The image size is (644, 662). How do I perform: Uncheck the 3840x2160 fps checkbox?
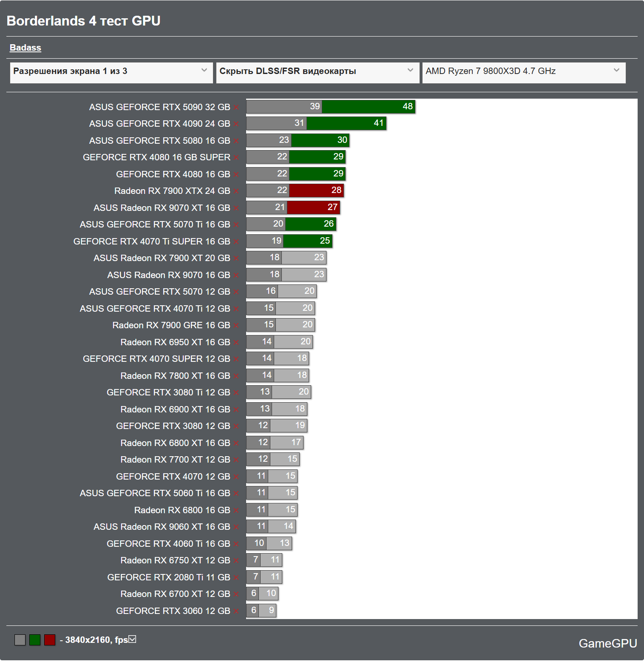click(x=132, y=639)
